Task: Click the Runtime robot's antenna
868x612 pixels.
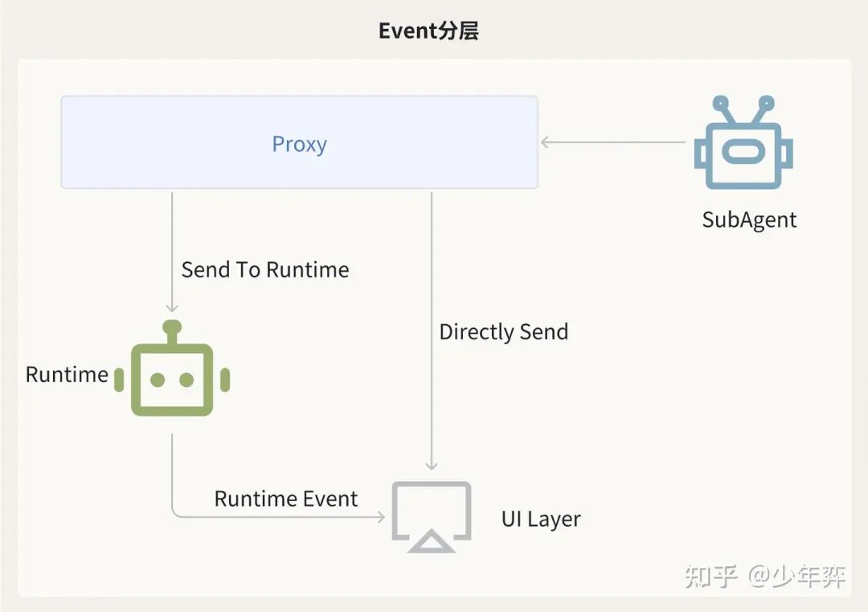Action: pos(172,328)
